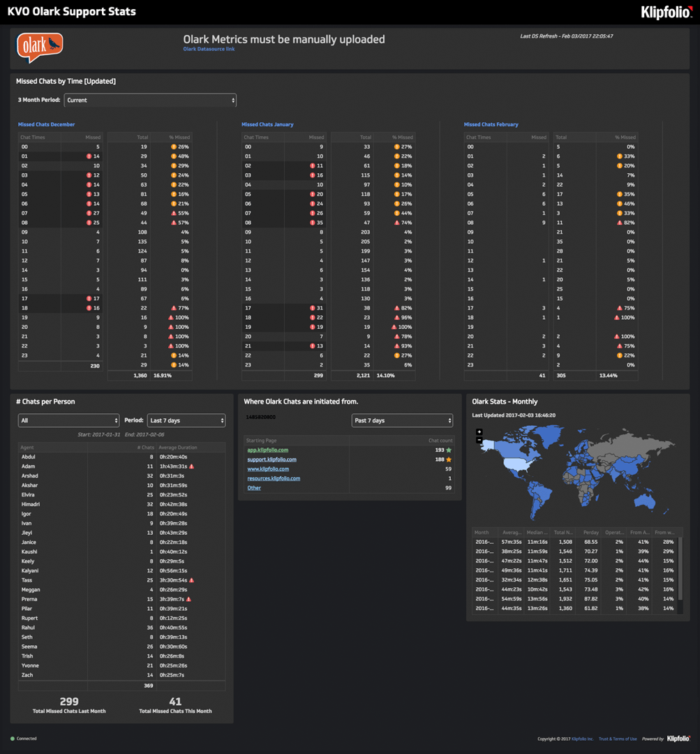Image resolution: width=700 pixels, height=754 pixels.
Task: Follow the app.klipfolio.com link
Action: (x=267, y=450)
